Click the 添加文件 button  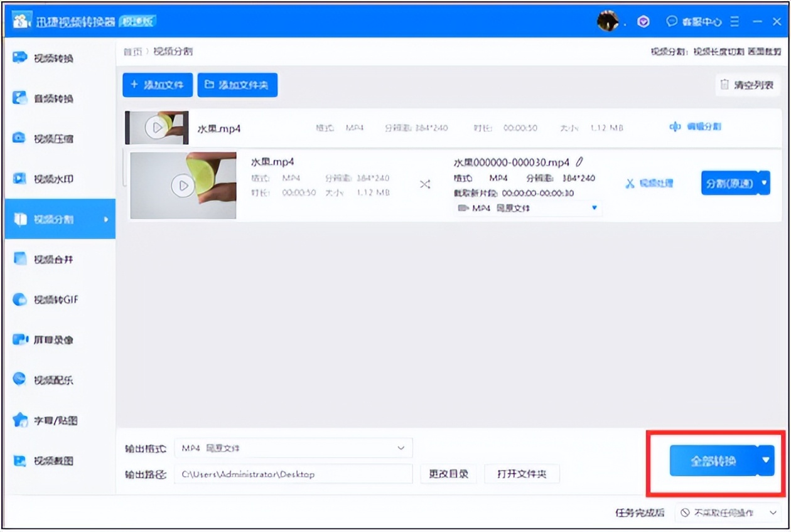click(x=157, y=85)
